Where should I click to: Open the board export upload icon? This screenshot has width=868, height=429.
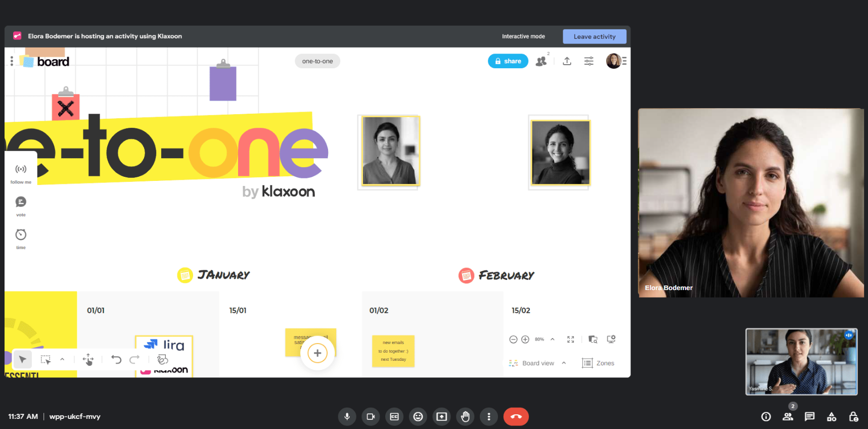[567, 61]
